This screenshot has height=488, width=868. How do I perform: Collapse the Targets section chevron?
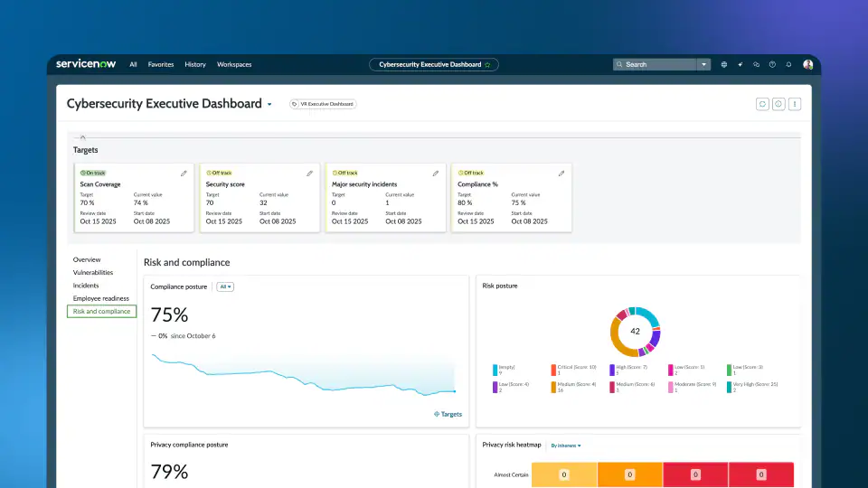[83, 137]
